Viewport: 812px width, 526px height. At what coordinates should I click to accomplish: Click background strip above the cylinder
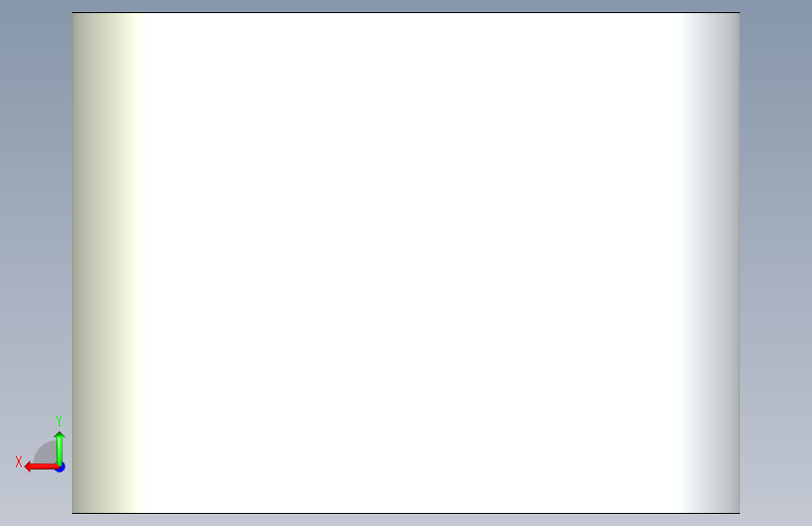(x=406, y=6)
